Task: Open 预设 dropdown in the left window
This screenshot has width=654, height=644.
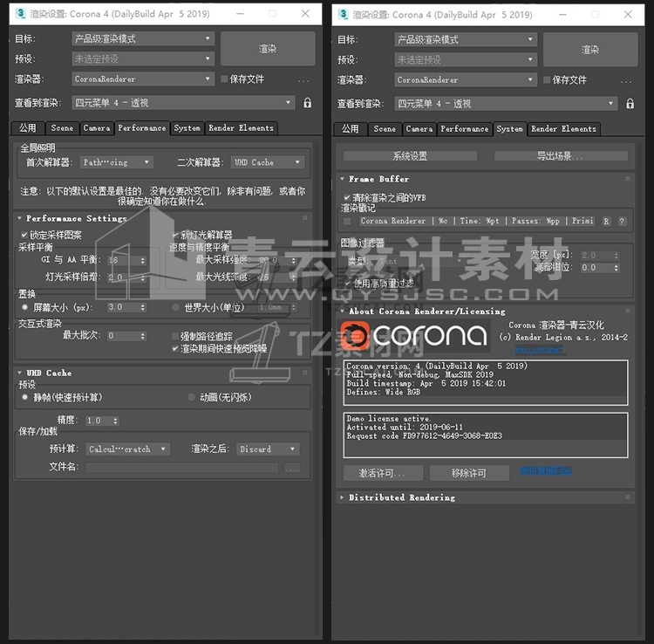Action: [x=143, y=58]
